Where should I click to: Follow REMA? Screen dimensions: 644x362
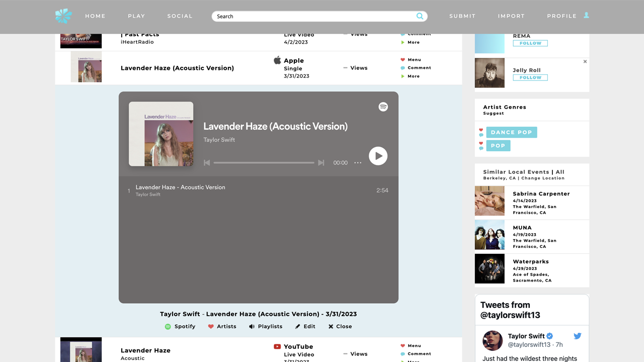530,43
